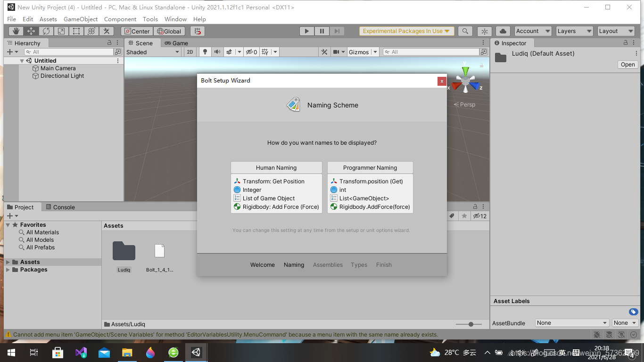Select the Scale tool in toolbar

click(61, 31)
